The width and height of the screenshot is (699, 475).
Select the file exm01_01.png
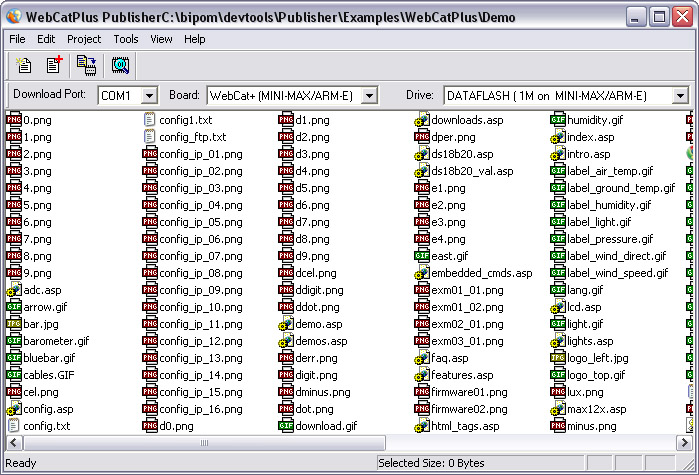pyautogui.click(x=467, y=290)
